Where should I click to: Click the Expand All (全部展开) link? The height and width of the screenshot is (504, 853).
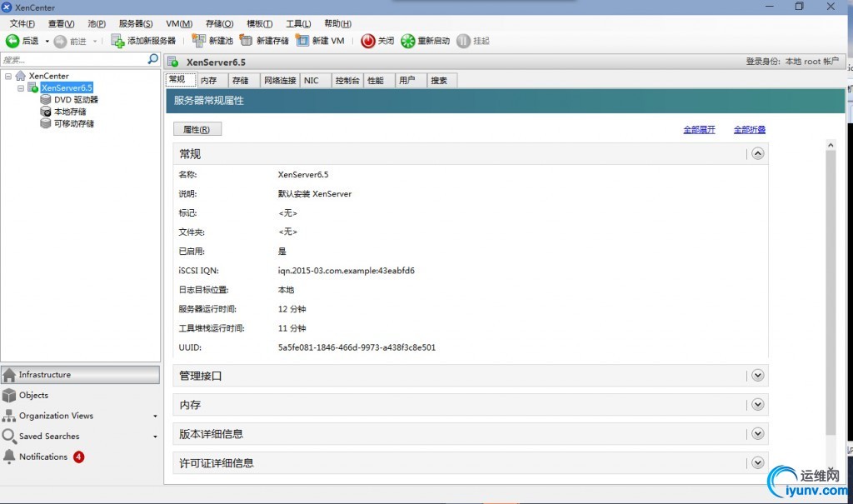point(699,129)
